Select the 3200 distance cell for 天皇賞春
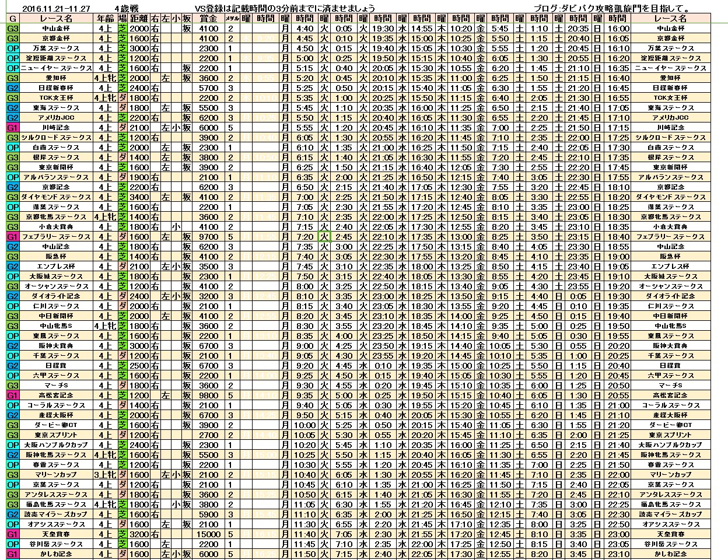Viewport: 728px width, 560px height. 138,534
